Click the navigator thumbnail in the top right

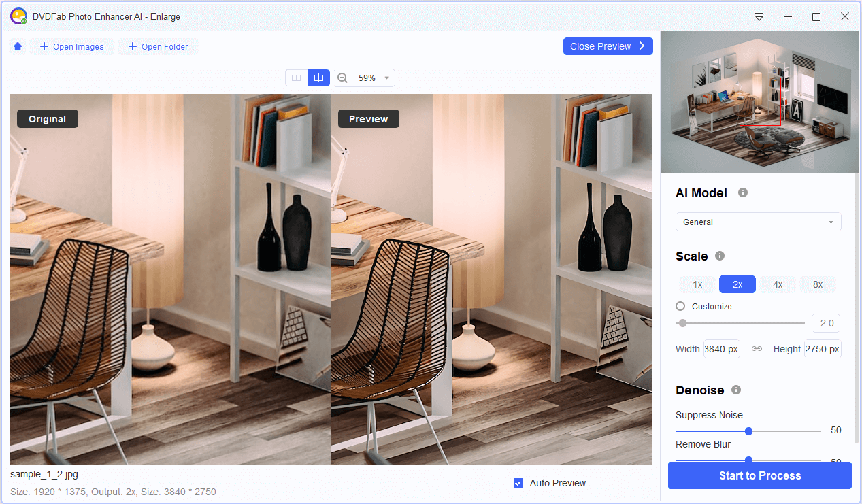click(759, 101)
